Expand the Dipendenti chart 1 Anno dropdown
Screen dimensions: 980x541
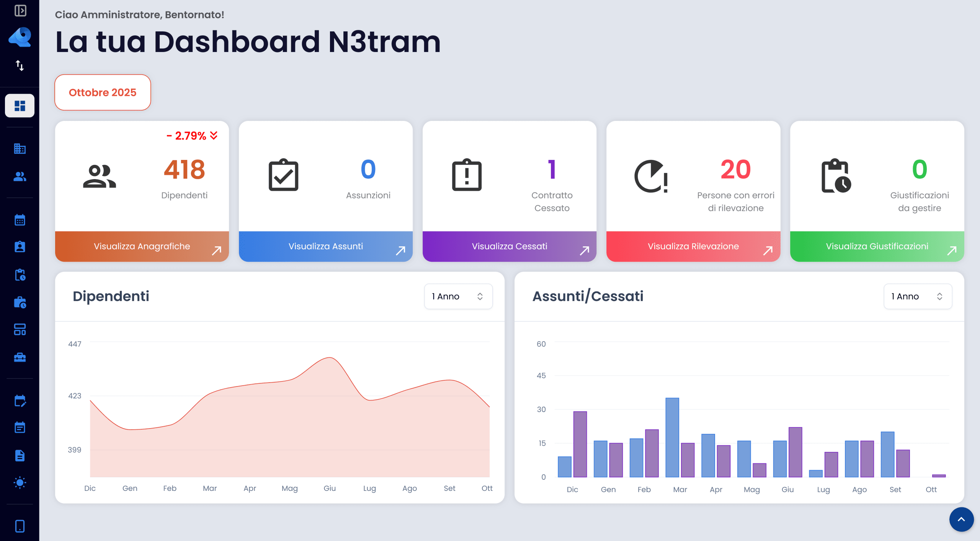(x=458, y=297)
